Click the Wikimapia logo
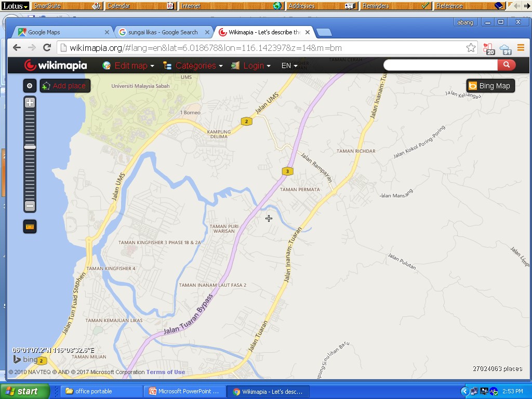The image size is (532, 399). tap(56, 65)
